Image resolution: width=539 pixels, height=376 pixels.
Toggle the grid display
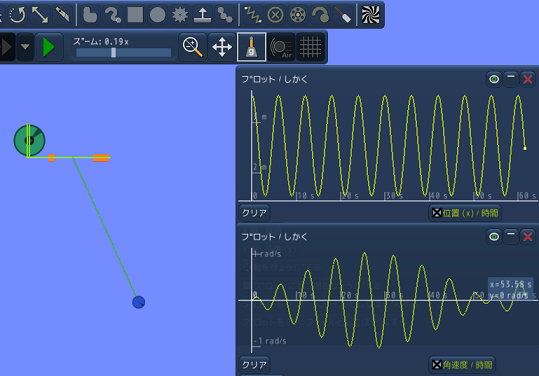point(310,47)
